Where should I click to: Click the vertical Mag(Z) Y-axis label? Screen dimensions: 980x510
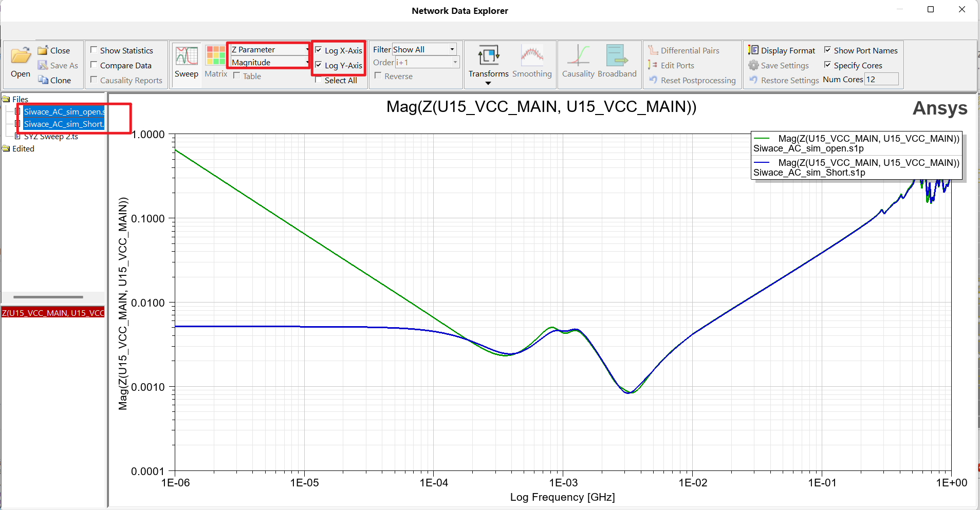point(123,303)
